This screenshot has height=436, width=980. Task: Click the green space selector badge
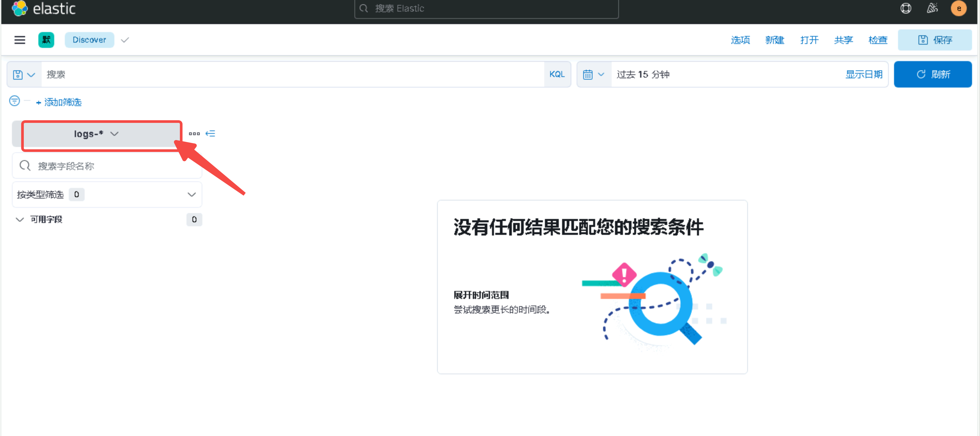[x=46, y=40]
